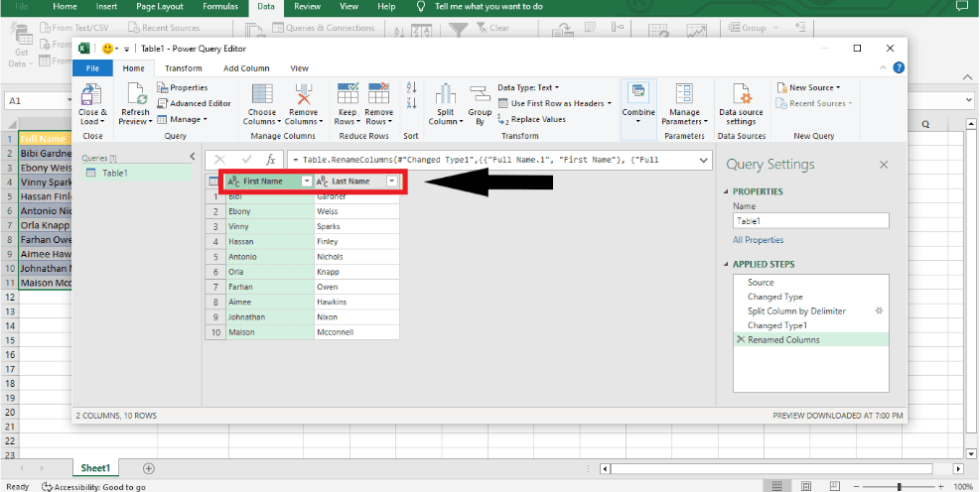Delete the Renamed Columns step with its X
The height and width of the screenshot is (492, 980).
click(740, 339)
